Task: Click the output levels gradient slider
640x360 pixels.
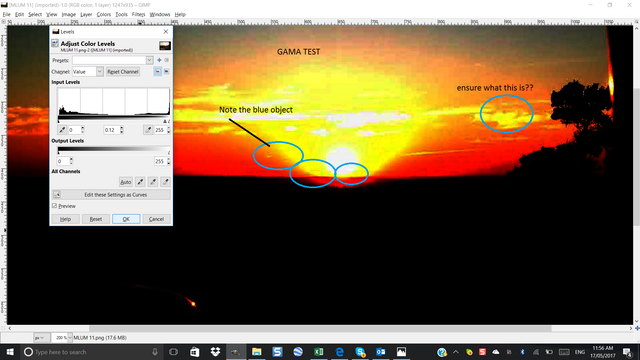Action: click(114, 150)
